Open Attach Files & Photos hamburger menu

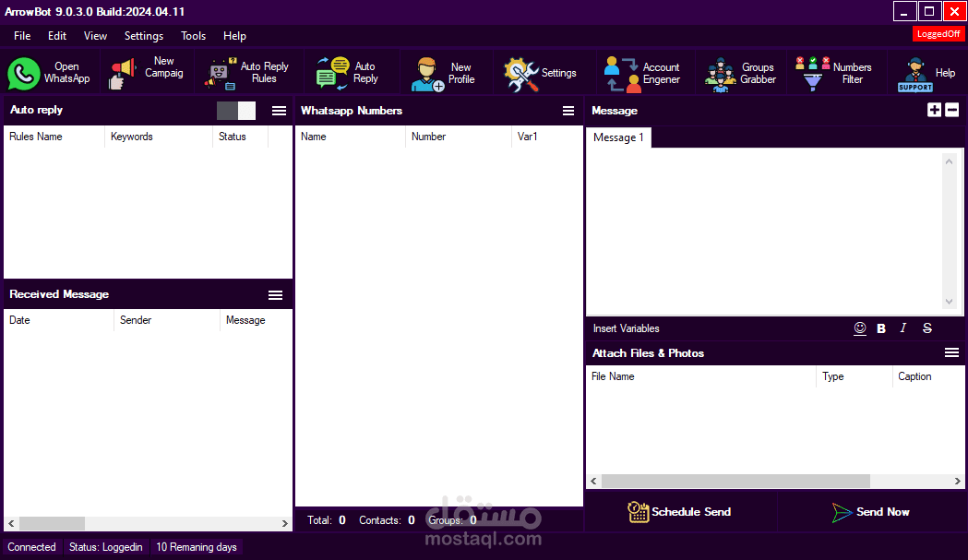coord(952,352)
